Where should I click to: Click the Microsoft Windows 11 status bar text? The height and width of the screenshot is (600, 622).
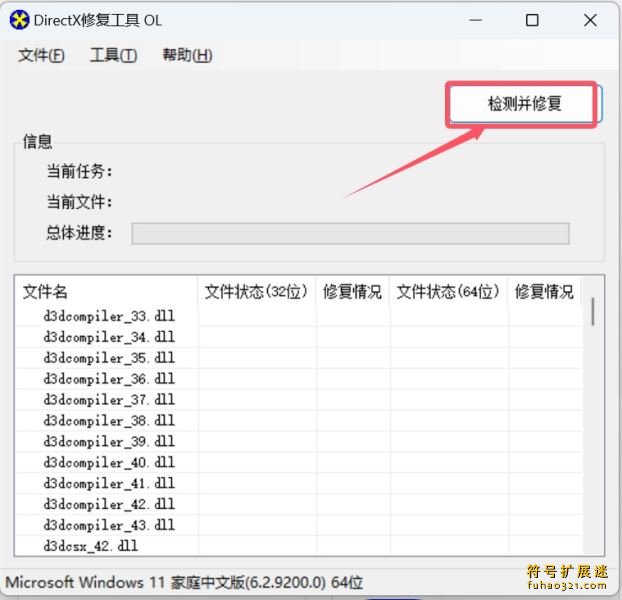pyautogui.click(x=184, y=583)
